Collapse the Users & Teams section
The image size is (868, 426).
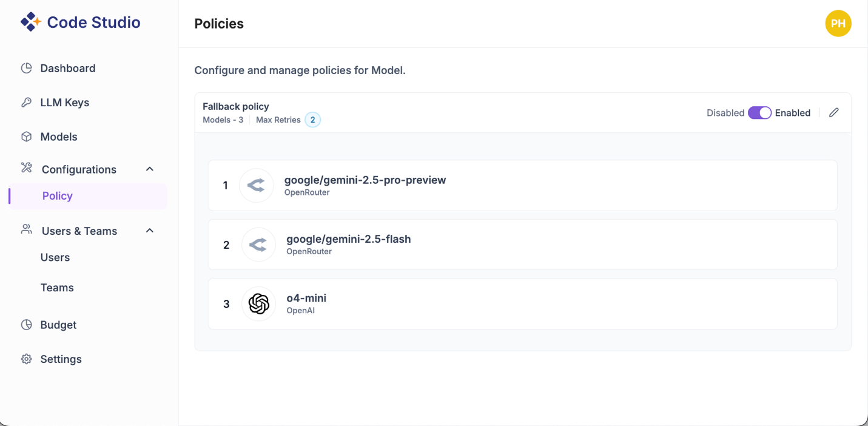[x=149, y=231]
